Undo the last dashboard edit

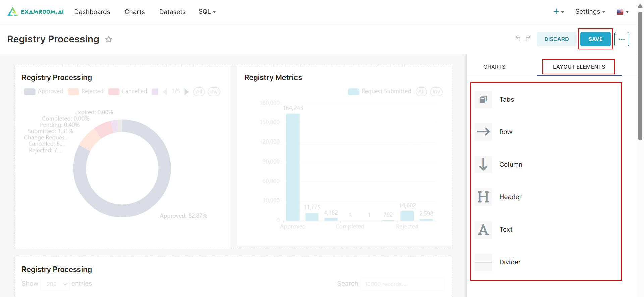pos(518,39)
